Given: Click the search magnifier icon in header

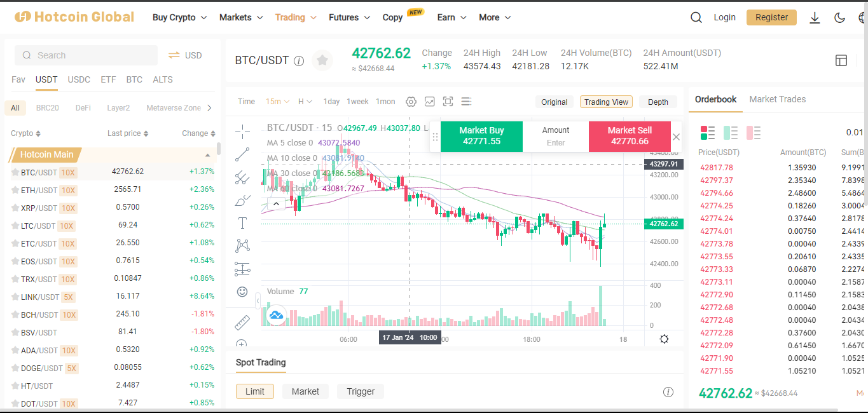Looking at the screenshot, I should tap(696, 18).
